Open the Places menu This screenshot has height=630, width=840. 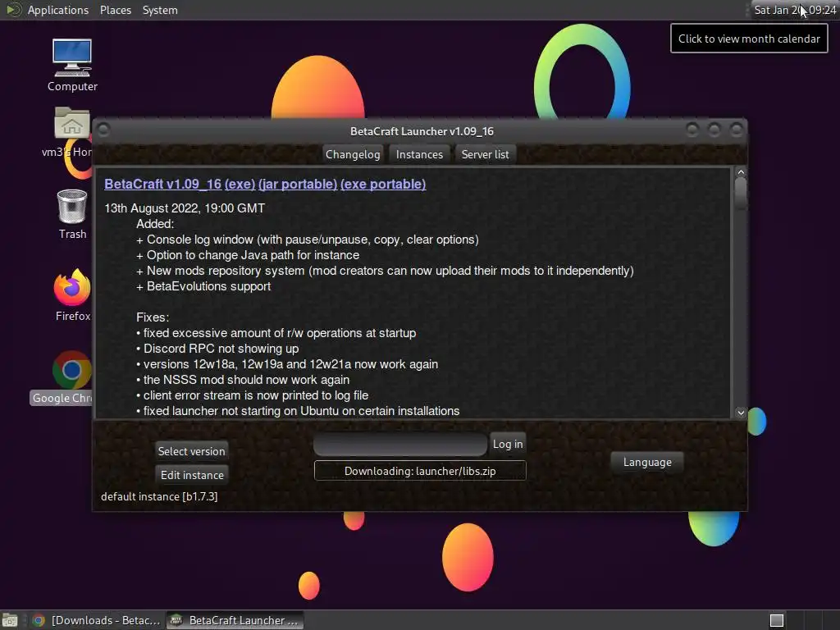click(115, 10)
